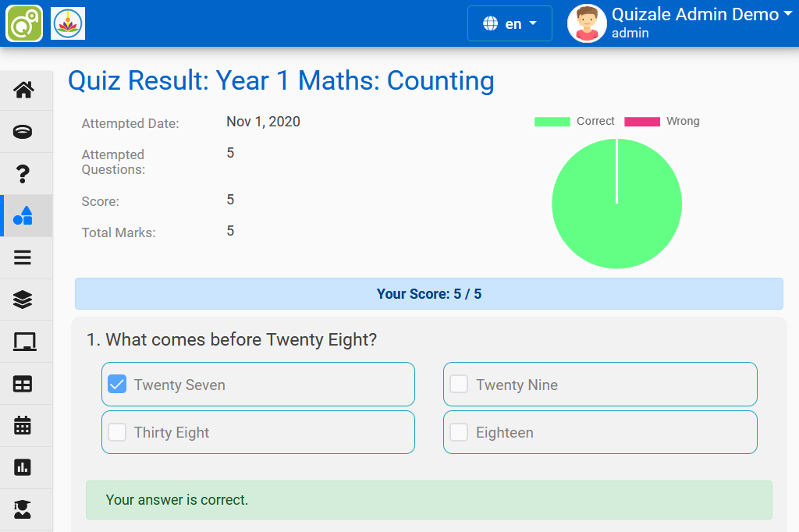The width and height of the screenshot is (799, 532).
Task: Check the Twenty Nine answer option
Action: click(459, 384)
